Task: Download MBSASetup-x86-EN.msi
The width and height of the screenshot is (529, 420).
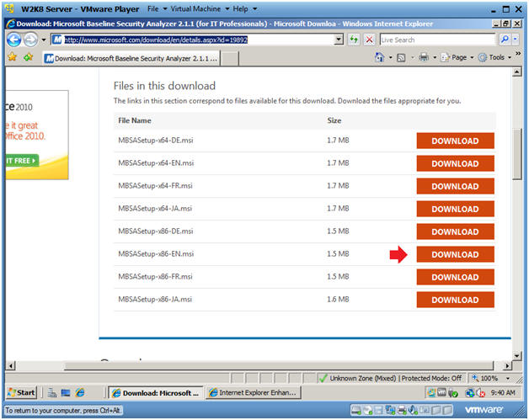Action: pos(455,254)
